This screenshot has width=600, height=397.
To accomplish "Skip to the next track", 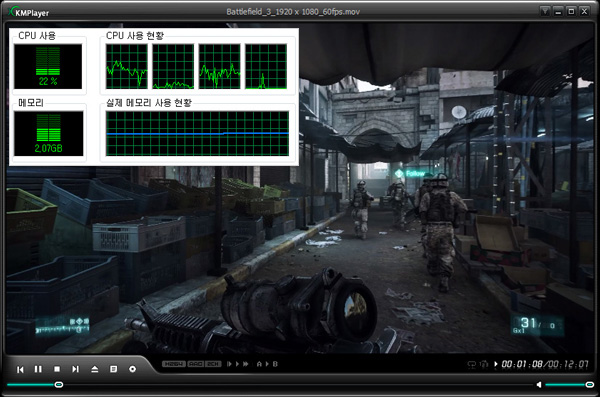I will tap(75, 369).
